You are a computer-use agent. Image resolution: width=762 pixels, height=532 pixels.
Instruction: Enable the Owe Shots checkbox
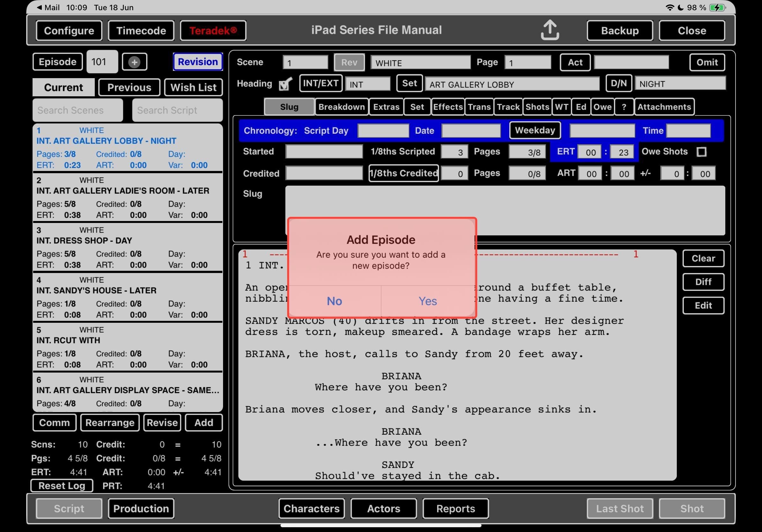coord(701,152)
